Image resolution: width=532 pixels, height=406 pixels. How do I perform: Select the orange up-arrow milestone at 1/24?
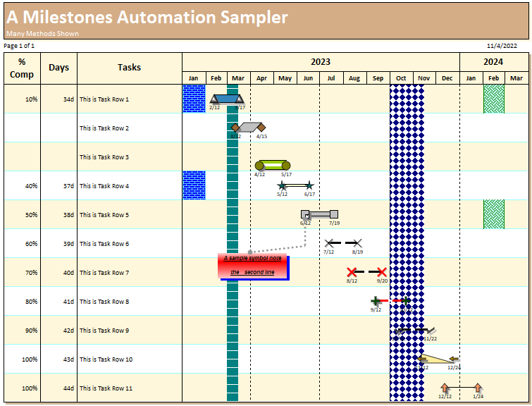(x=478, y=388)
